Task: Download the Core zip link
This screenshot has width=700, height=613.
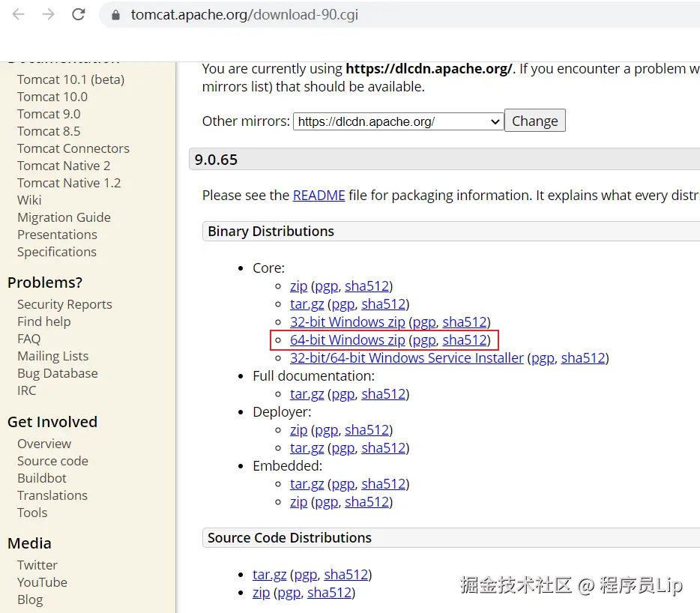Action: [x=298, y=286]
